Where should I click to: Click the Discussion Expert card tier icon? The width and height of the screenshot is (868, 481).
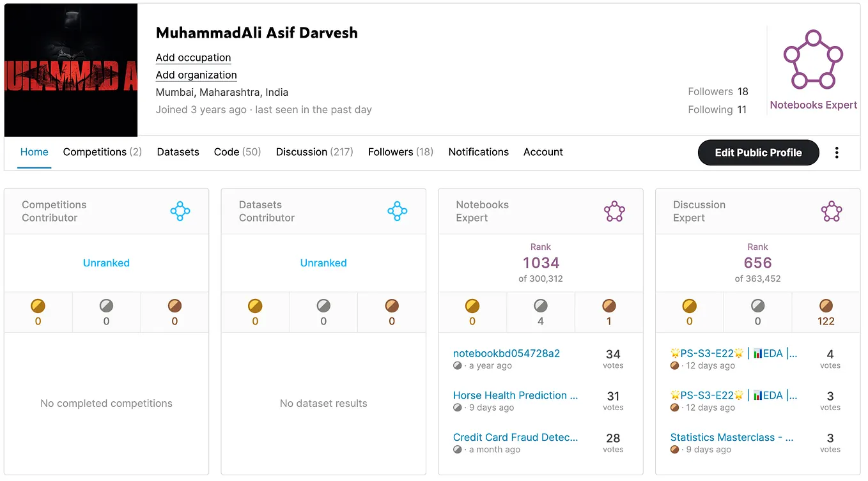click(x=831, y=211)
